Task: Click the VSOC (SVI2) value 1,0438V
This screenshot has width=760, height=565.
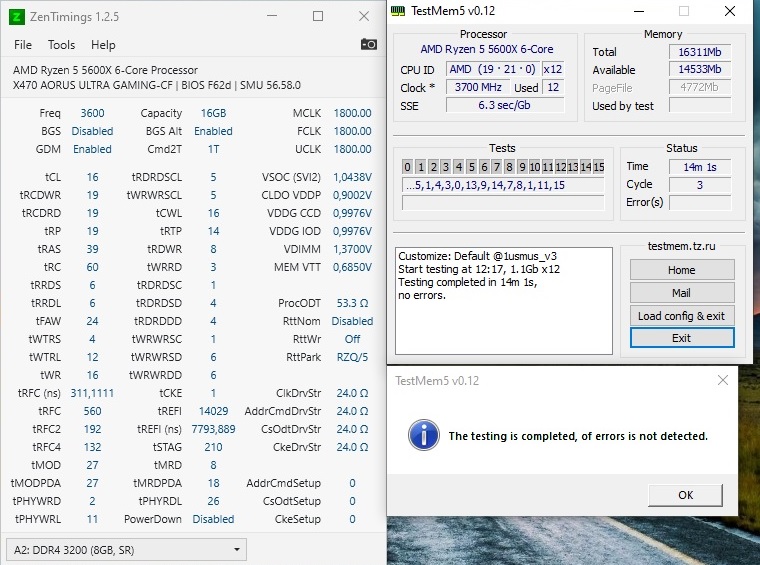Action: click(352, 177)
